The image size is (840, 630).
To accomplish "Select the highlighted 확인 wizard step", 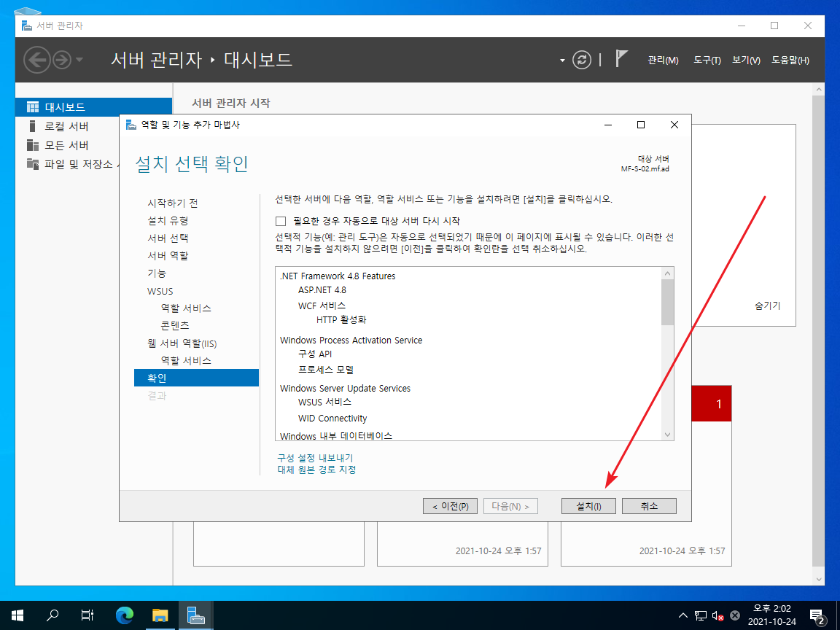I will 196,378.
